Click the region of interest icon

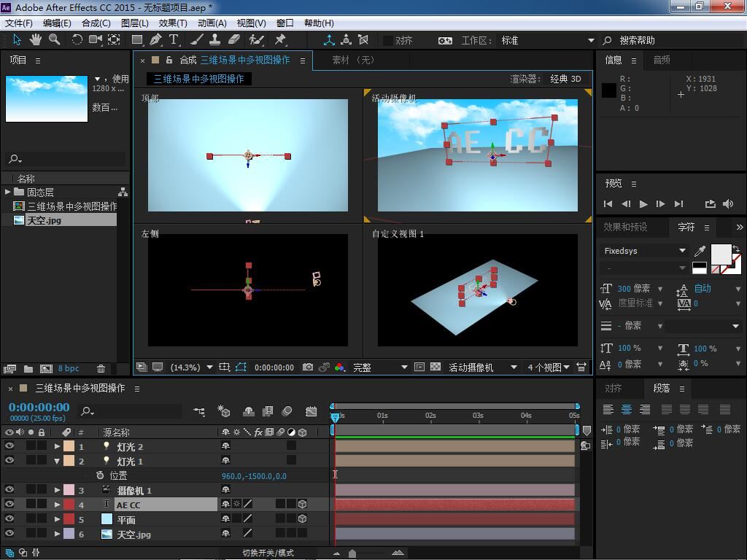[419, 367]
